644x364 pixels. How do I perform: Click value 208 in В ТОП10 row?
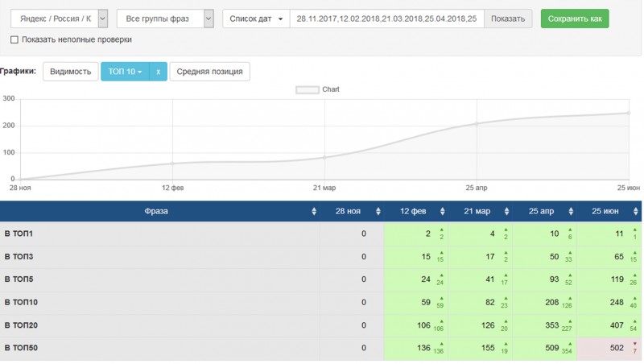(x=552, y=302)
